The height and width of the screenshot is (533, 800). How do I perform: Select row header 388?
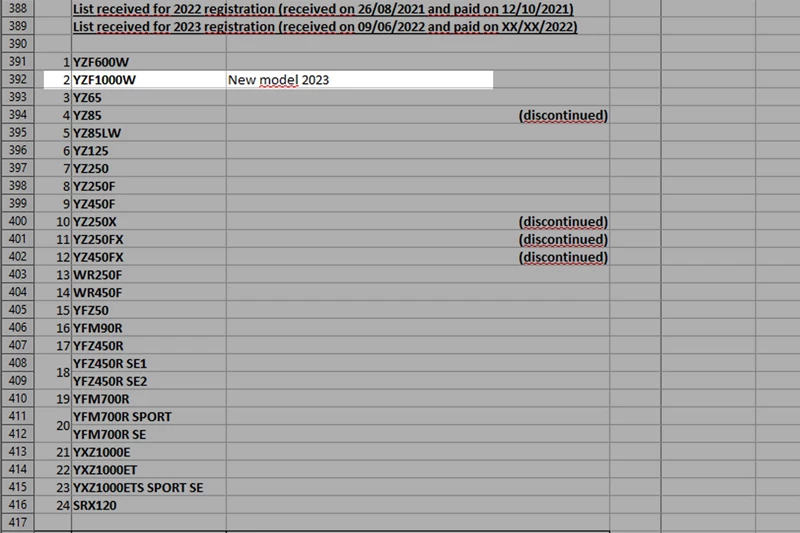pyautogui.click(x=17, y=9)
